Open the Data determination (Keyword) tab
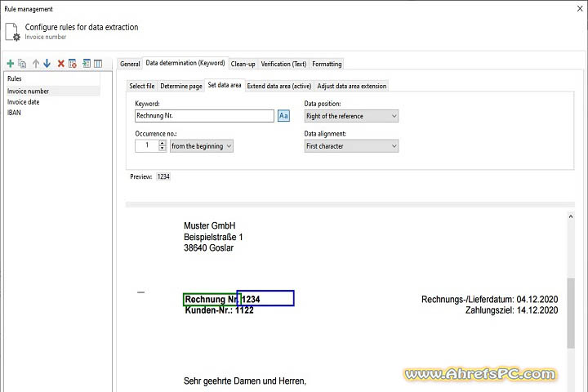Image resolution: width=588 pixels, height=392 pixels. 185,63
